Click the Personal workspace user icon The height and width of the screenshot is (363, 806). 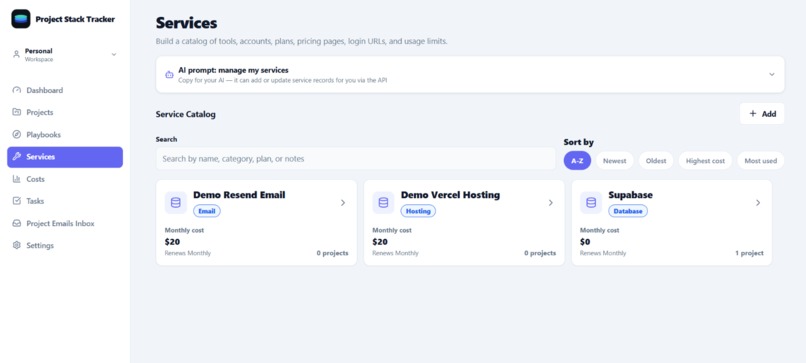click(x=16, y=54)
